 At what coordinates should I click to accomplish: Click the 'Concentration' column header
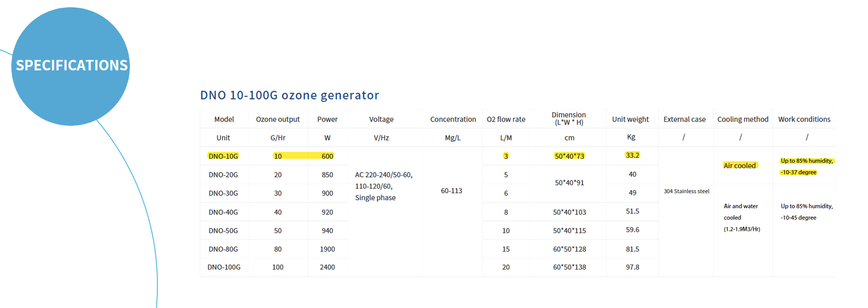453,119
